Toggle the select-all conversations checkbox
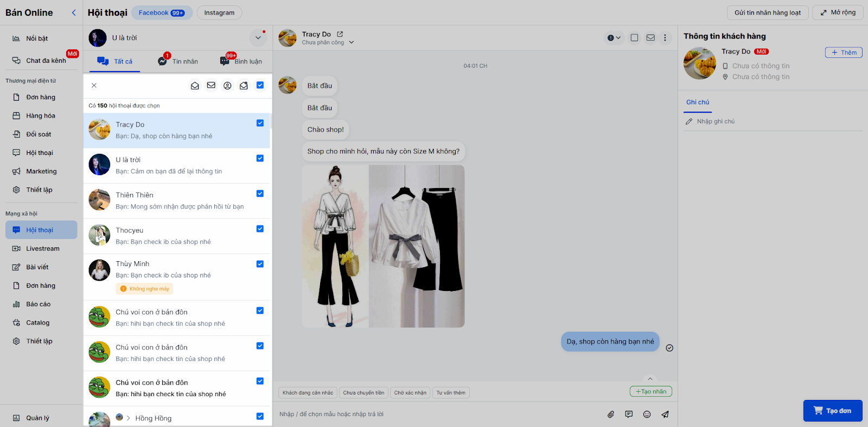The width and height of the screenshot is (868, 427). 260,85
